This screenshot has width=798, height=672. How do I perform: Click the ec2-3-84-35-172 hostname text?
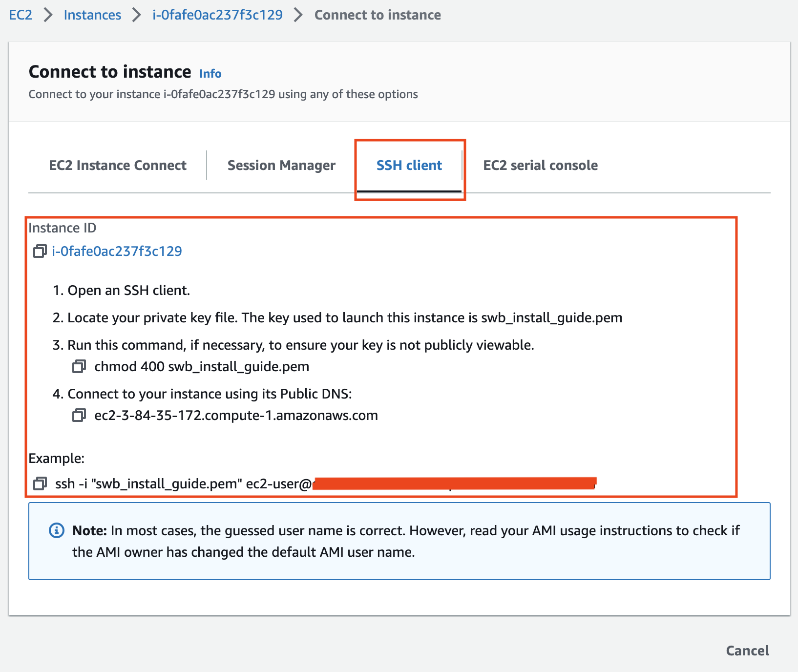(x=236, y=416)
